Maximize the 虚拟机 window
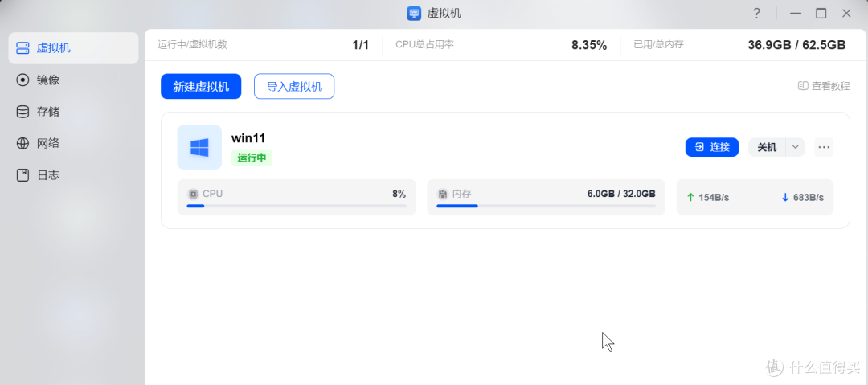Viewport: 868px width, 385px height. coord(821,14)
